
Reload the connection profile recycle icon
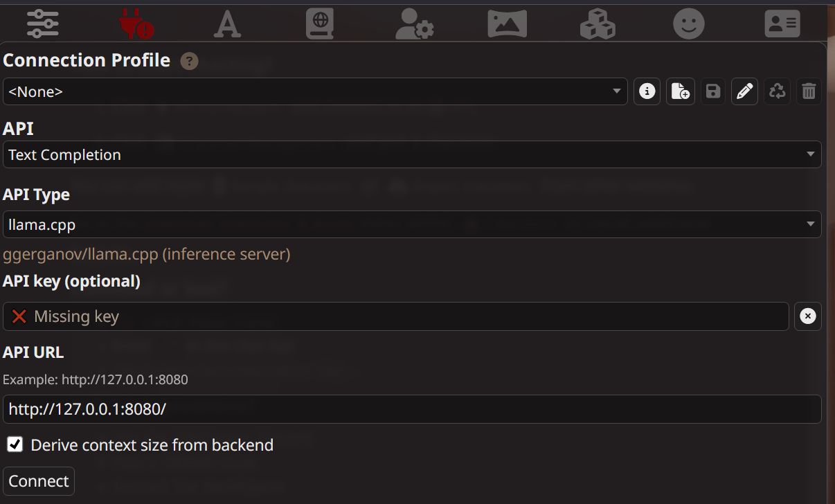[778, 91]
